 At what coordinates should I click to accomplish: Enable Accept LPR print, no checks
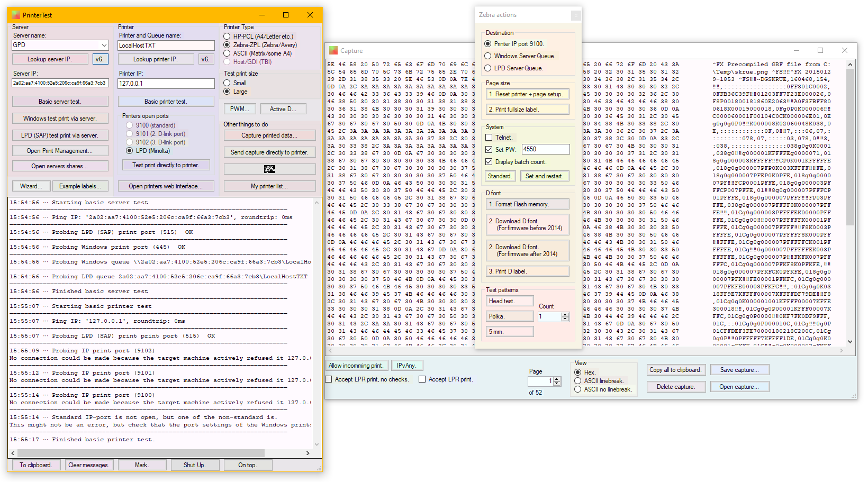tap(329, 379)
